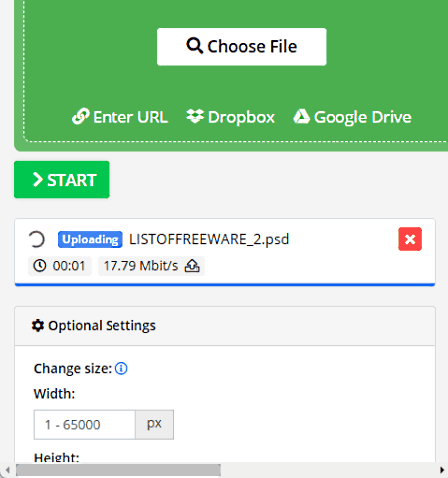Click the clock icon beside 00:01
448x478 pixels.
40,266
